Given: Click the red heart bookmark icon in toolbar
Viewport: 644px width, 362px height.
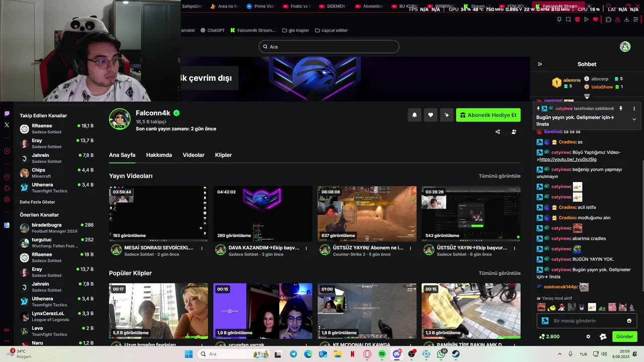Looking at the screenshot, I should pos(595,20).
